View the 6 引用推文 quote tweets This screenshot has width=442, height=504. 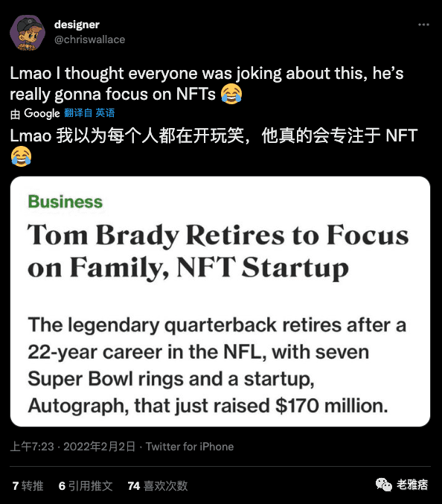[x=86, y=485]
